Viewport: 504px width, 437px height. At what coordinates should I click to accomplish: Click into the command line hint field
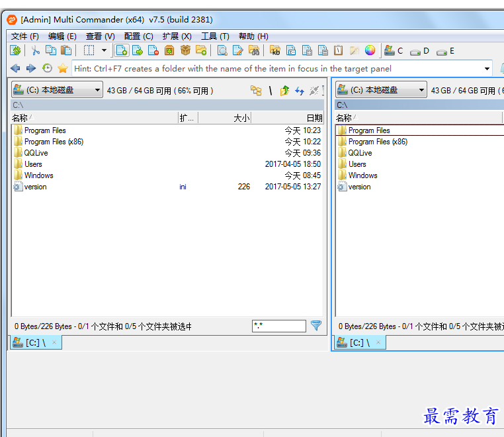coord(278,69)
